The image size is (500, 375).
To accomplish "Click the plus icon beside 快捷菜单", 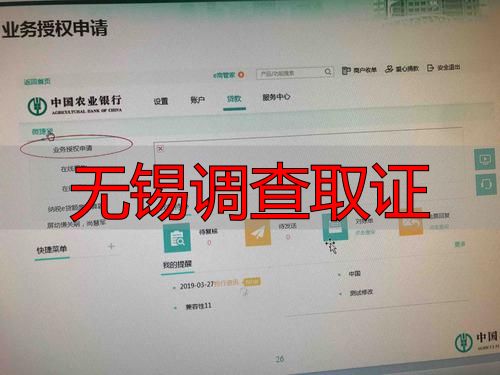I will click(x=111, y=247).
